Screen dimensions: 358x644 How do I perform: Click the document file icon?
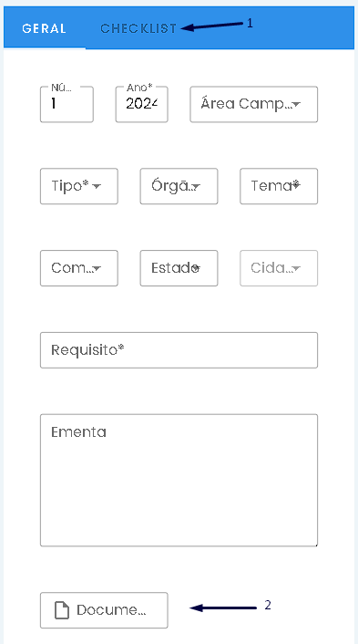tap(62, 610)
